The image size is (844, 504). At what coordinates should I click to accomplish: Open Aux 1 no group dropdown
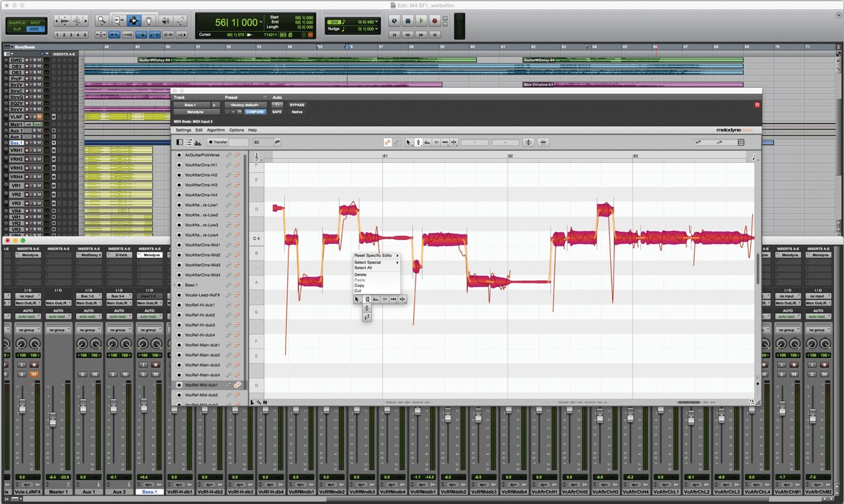(89, 330)
